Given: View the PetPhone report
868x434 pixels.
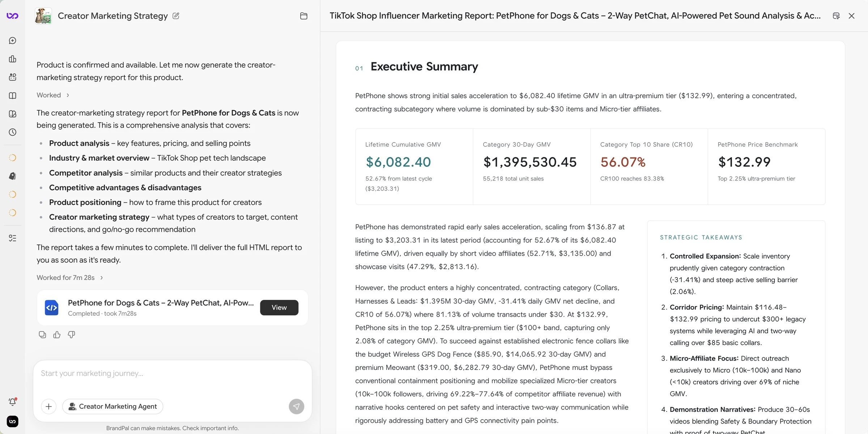Looking at the screenshot, I should (279, 307).
